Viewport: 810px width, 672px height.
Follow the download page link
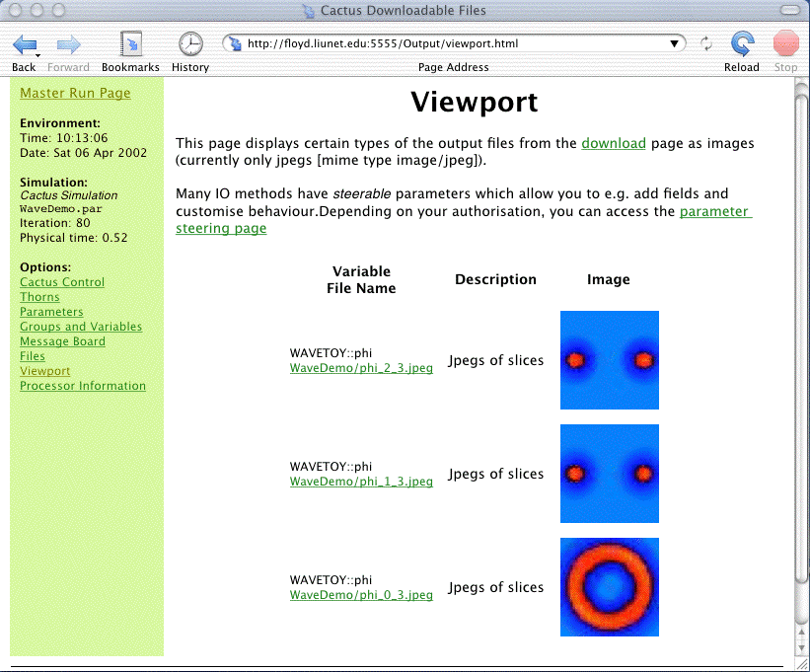[x=614, y=143]
